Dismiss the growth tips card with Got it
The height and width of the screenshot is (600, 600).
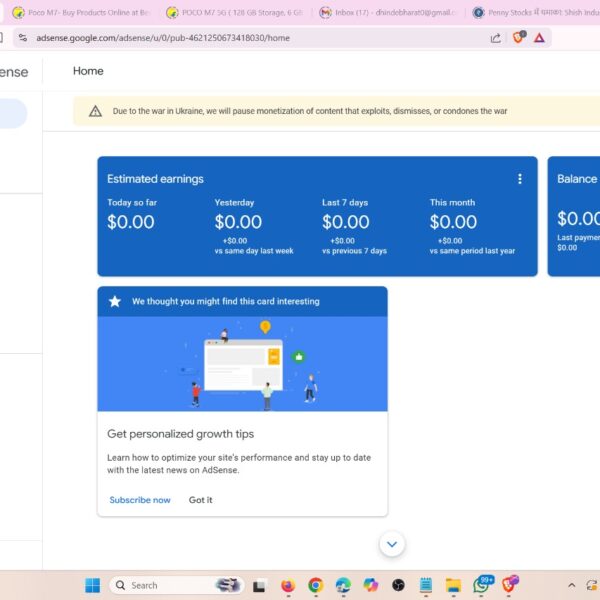tap(201, 500)
